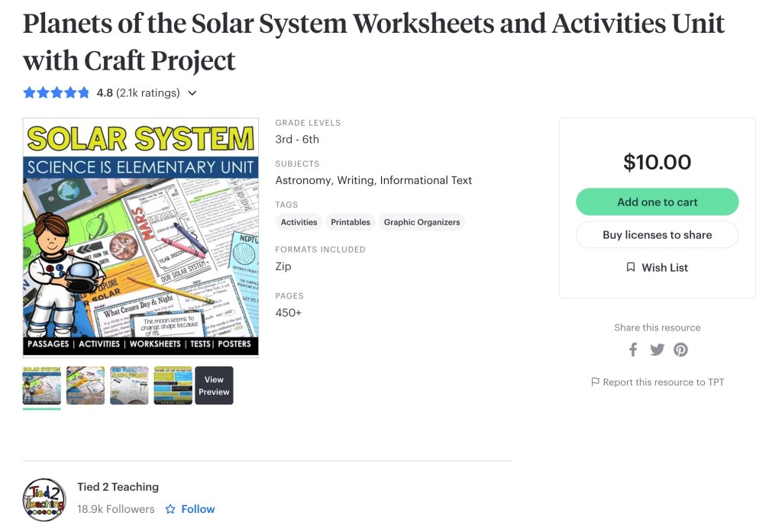Add one to cart
Image resolution: width=782 pixels, height=532 pixels.
tap(657, 202)
